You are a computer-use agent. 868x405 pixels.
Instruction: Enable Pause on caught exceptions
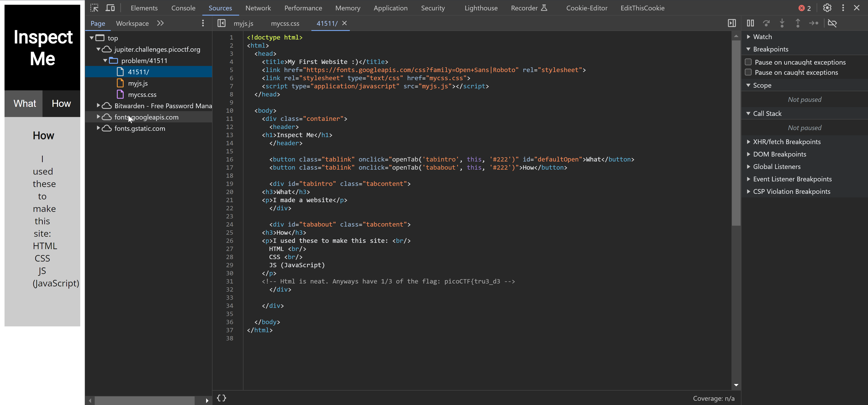pos(748,72)
